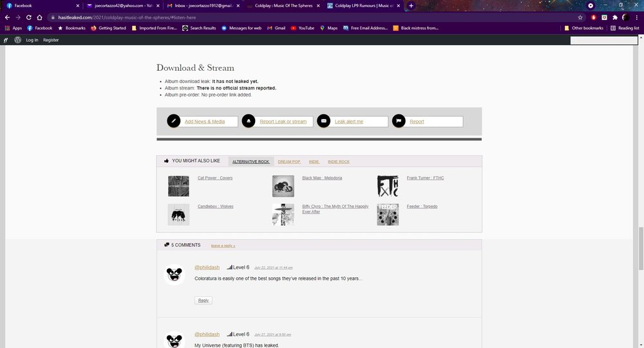644x348 pixels.
Task: Click the envelope icon beside Leak alert
Action: [x=324, y=121]
